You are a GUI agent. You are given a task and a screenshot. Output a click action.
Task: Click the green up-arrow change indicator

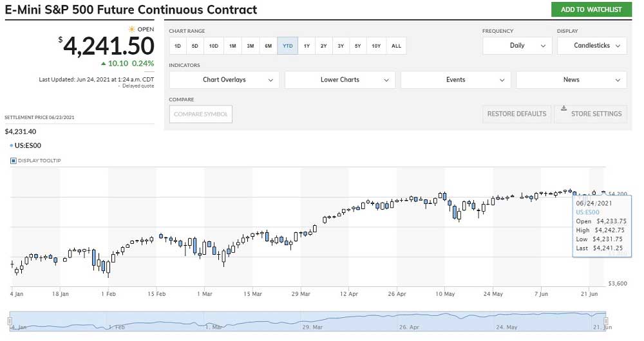(x=104, y=64)
